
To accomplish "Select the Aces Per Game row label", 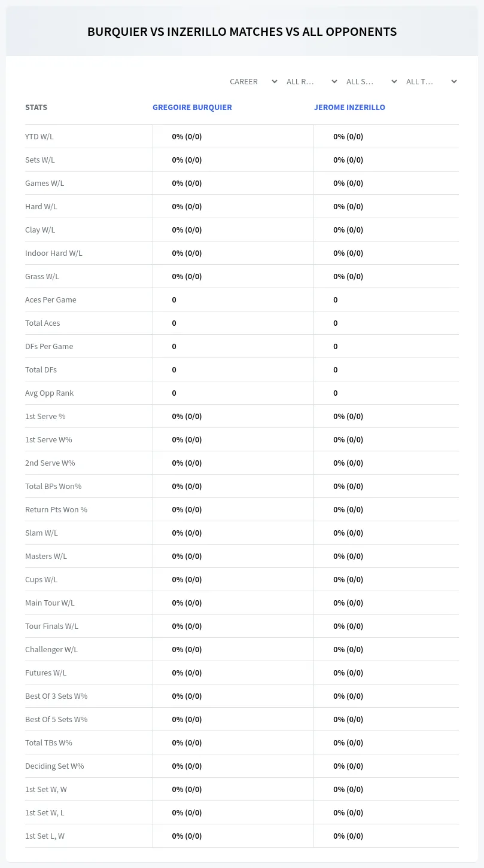I will (x=51, y=299).
